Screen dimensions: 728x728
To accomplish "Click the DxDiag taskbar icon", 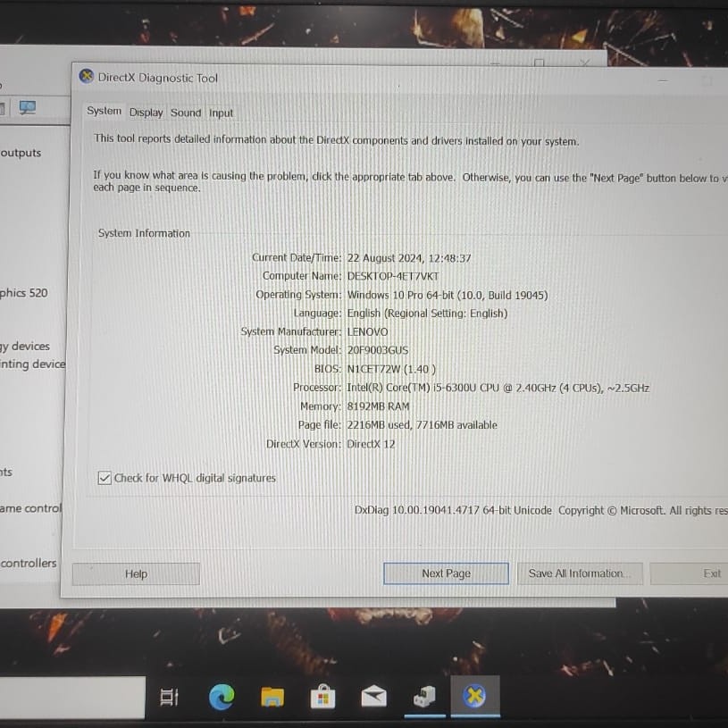I will 475,697.
